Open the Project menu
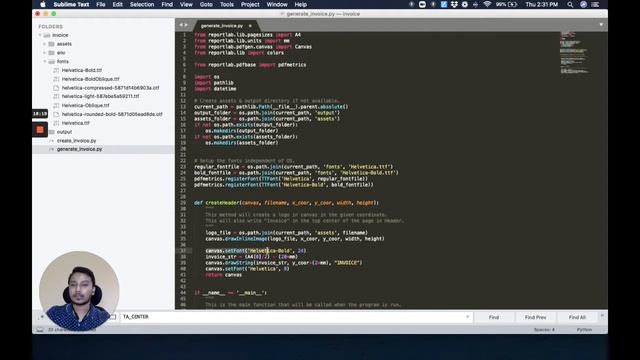This screenshot has height=360, width=640. (x=250, y=4)
